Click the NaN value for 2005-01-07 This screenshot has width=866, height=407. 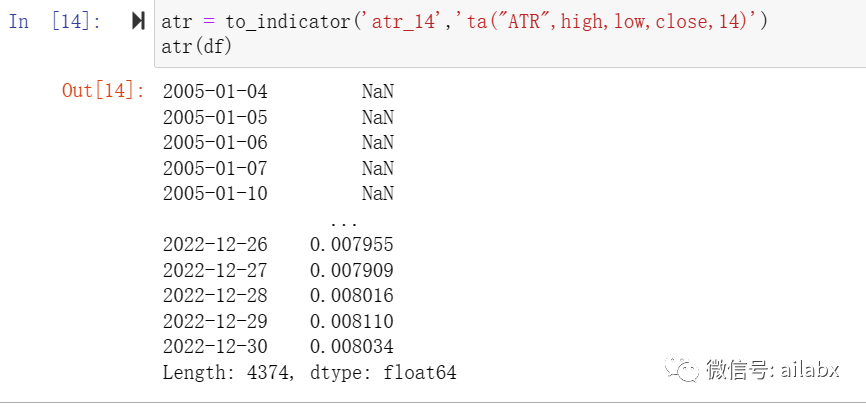[378, 168]
